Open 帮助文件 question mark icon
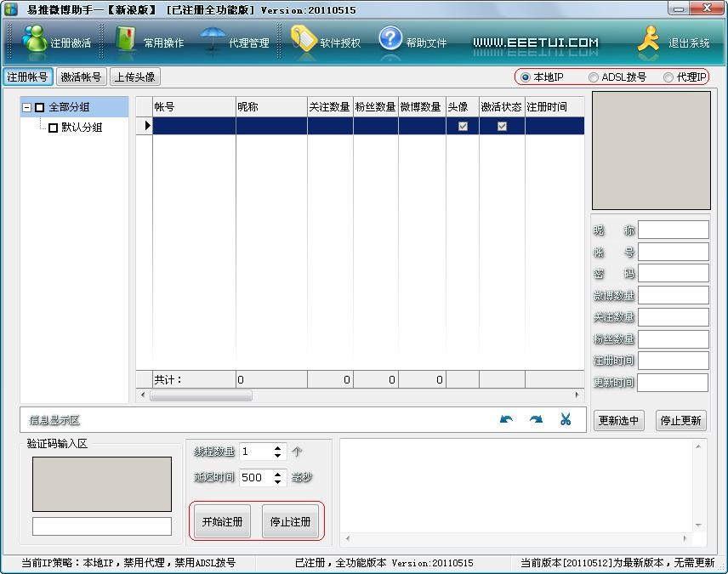This screenshot has height=574, width=728. [390, 38]
